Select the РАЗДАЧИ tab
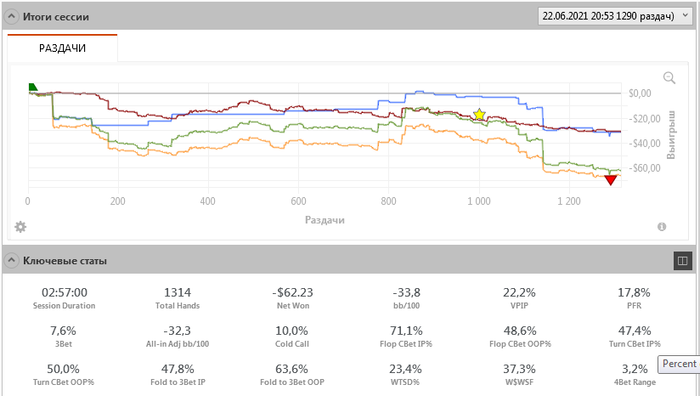The width and height of the screenshot is (700, 396). click(x=62, y=48)
